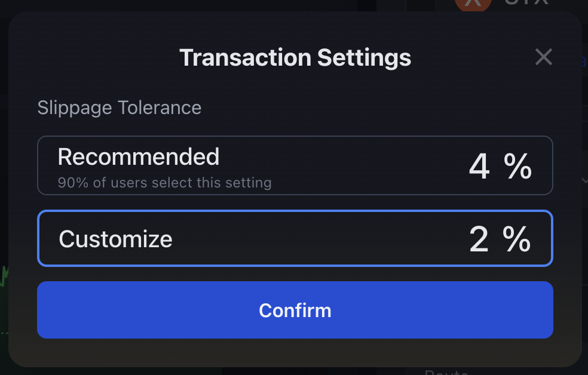The image size is (588, 375).
Task: Select the Customize slippage option
Action: (x=295, y=238)
